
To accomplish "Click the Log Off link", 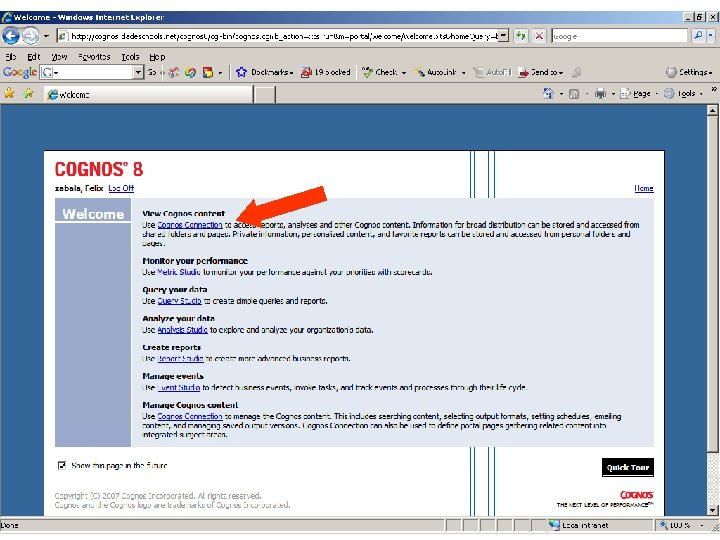I will pyautogui.click(x=121, y=188).
